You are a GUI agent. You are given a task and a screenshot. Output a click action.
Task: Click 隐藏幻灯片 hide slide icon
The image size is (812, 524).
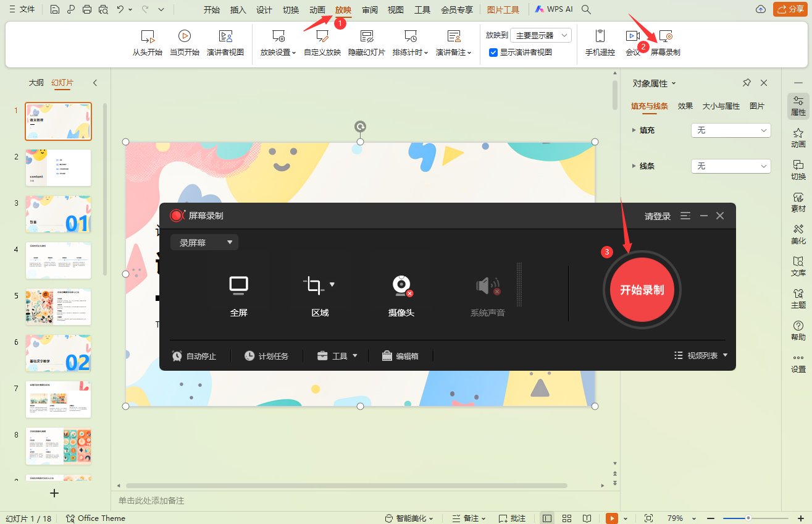click(x=367, y=36)
